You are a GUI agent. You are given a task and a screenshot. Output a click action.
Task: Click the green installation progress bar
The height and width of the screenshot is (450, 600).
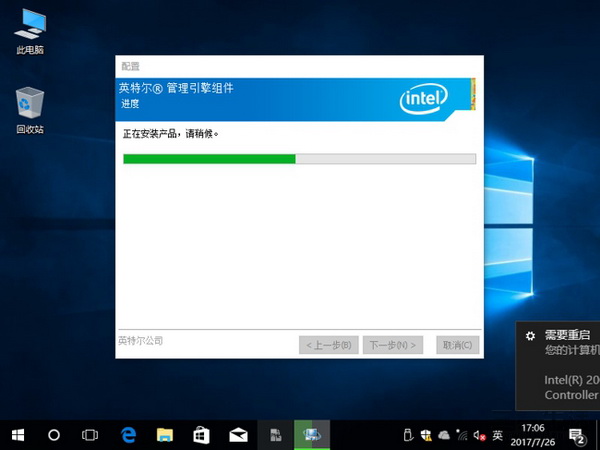pos(300,159)
